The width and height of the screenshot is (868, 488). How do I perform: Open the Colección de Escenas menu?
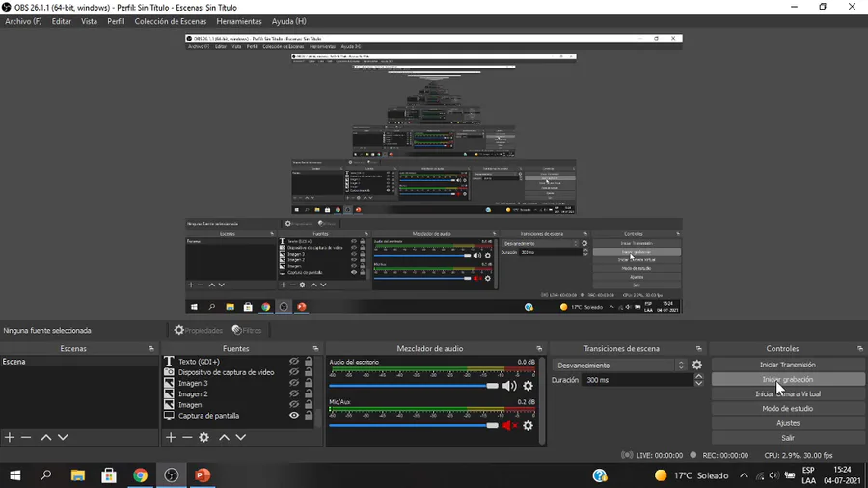171,21
